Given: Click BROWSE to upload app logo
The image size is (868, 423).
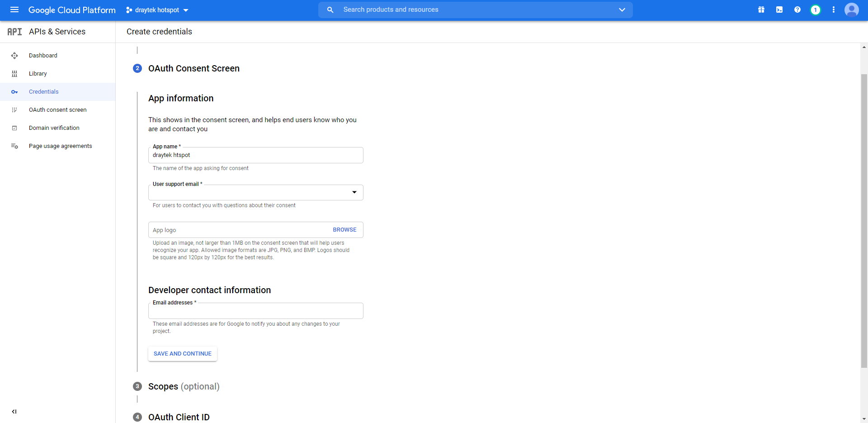Looking at the screenshot, I should (344, 230).
